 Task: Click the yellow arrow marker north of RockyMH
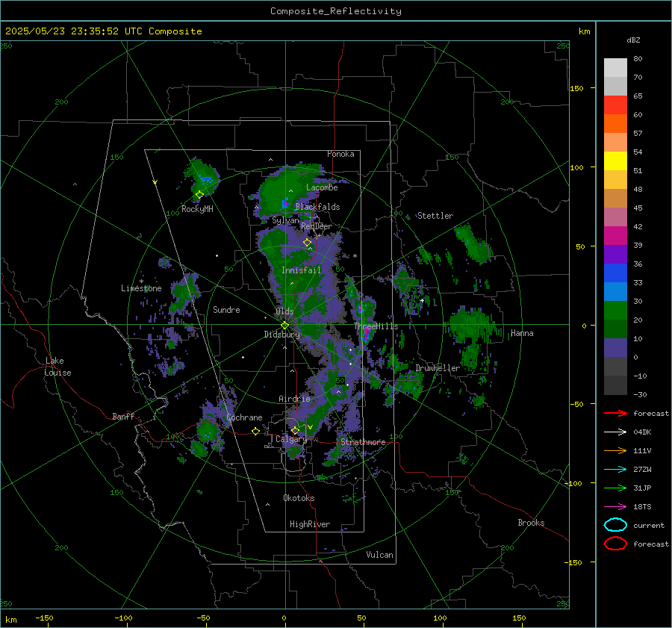pyautogui.click(x=155, y=182)
